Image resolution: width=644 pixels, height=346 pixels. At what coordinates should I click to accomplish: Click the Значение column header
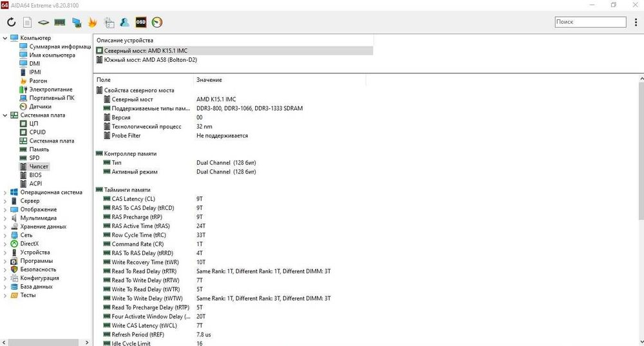click(x=279, y=80)
